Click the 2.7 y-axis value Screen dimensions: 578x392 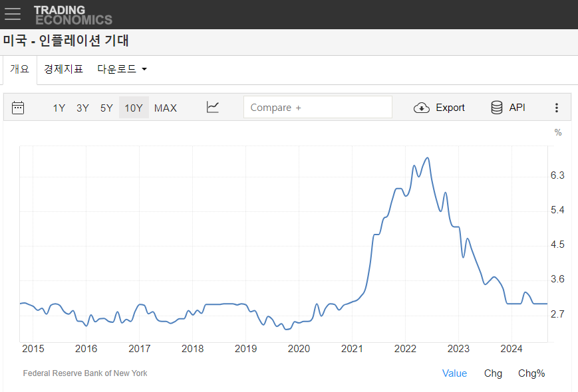tap(557, 314)
